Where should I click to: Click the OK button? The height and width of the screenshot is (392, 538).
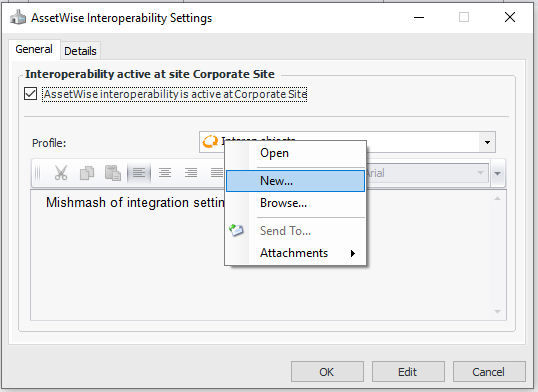[327, 372]
